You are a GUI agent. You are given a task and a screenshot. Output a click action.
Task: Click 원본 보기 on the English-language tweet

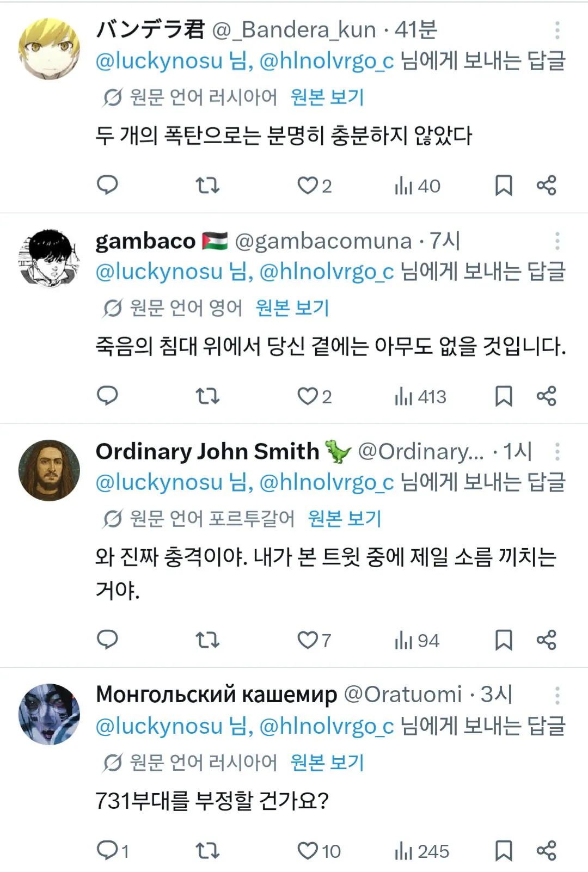292,308
